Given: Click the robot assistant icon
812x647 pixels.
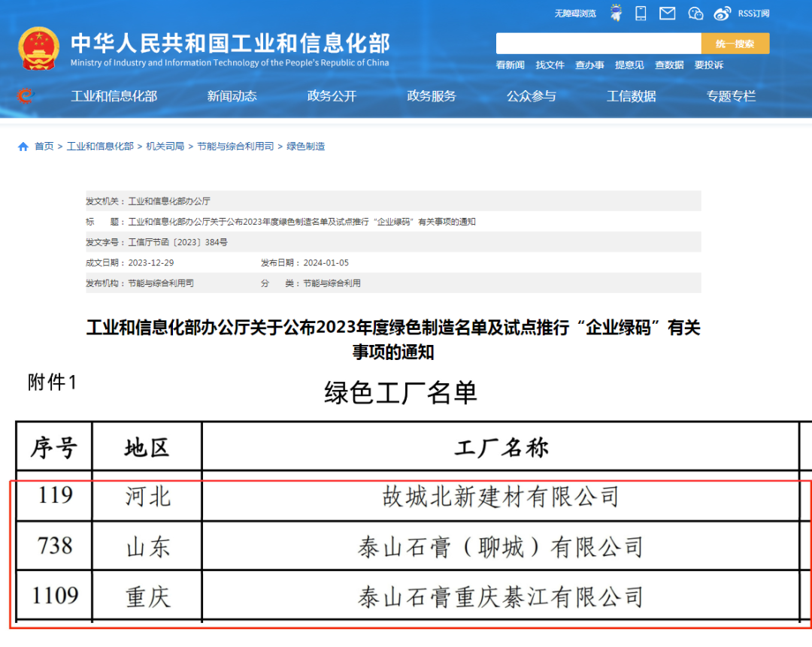Looking at the screenshot, I should click(x=617, y=13).
